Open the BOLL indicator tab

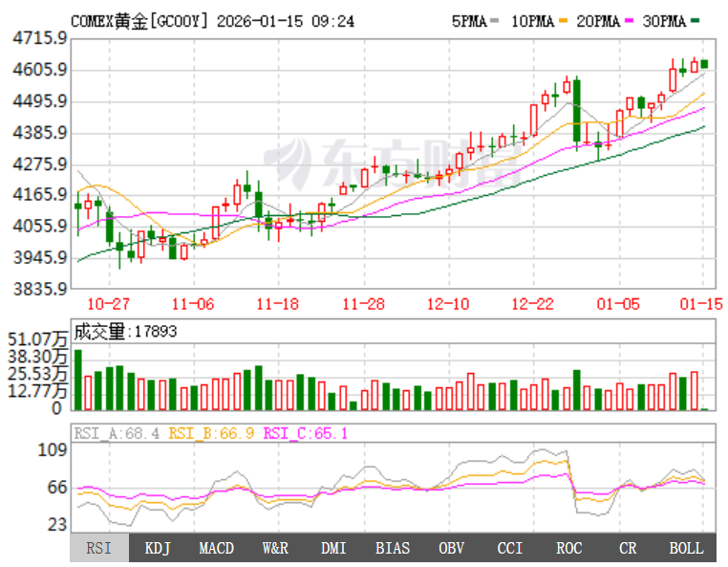tap(686, 548)
